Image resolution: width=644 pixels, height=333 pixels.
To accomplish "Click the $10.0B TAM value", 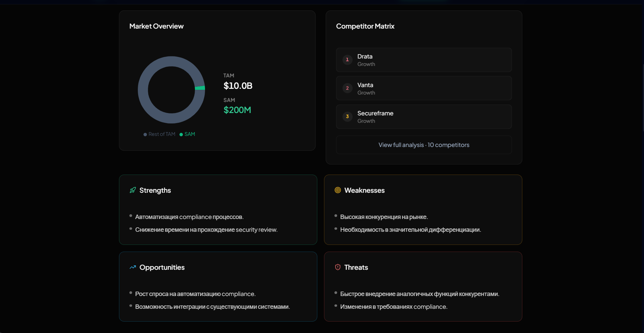I will pos(238,86).
